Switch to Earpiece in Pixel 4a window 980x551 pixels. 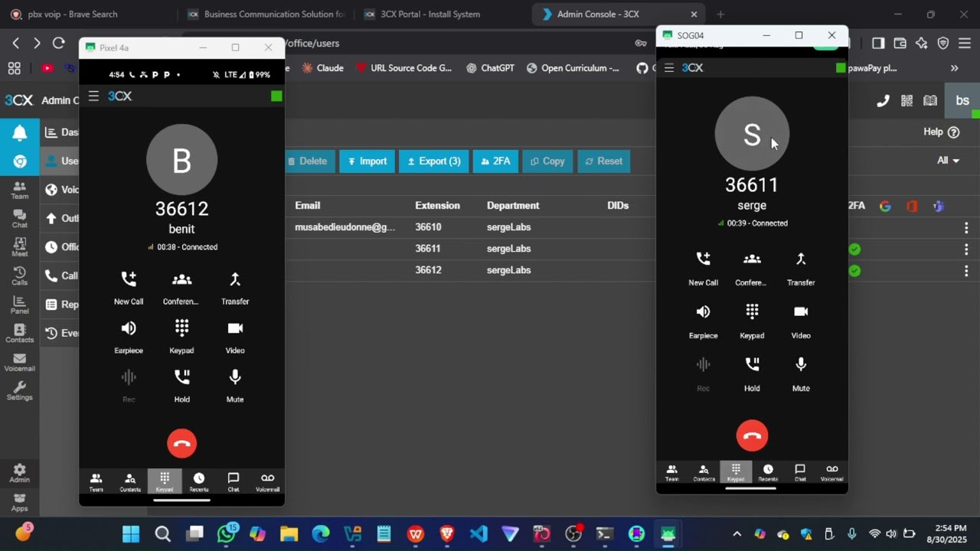click(x=129, y=337)
